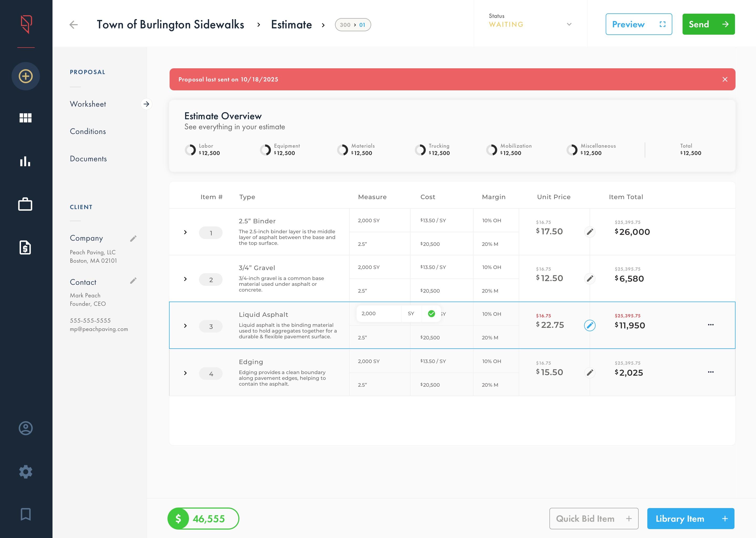Open the user profile icon in sidebar

click(25, 428)
